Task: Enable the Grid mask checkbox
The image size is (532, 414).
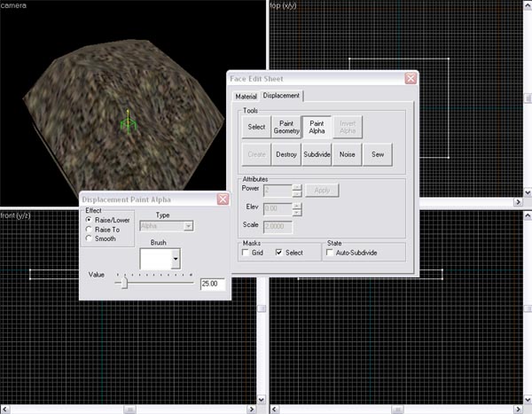Action: coord(247,254)
